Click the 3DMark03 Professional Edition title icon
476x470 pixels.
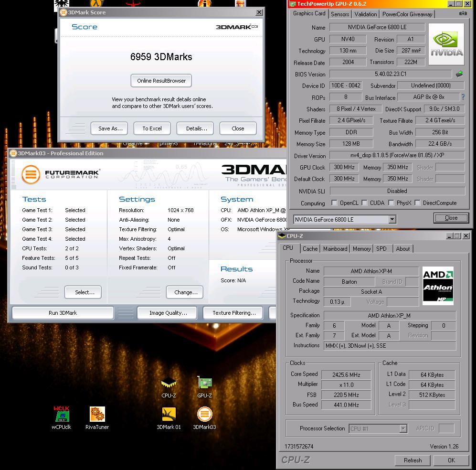(13, 153)
